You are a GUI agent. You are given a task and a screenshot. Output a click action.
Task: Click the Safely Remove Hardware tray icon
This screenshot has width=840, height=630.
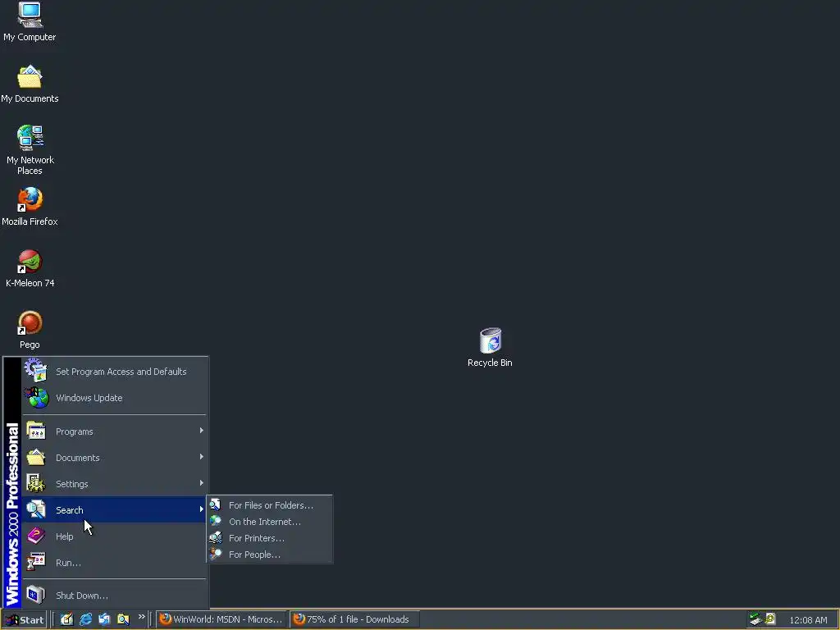coord(756,619)
